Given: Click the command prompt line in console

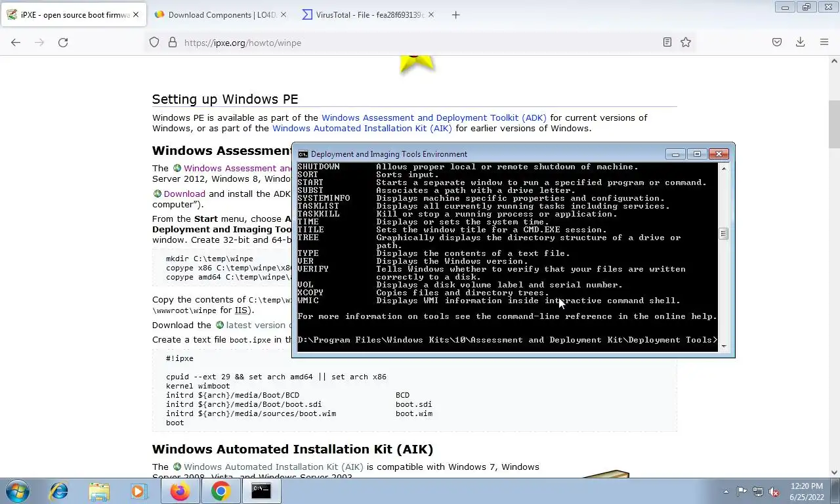Looking at the screenshot, I should point(507,340).
